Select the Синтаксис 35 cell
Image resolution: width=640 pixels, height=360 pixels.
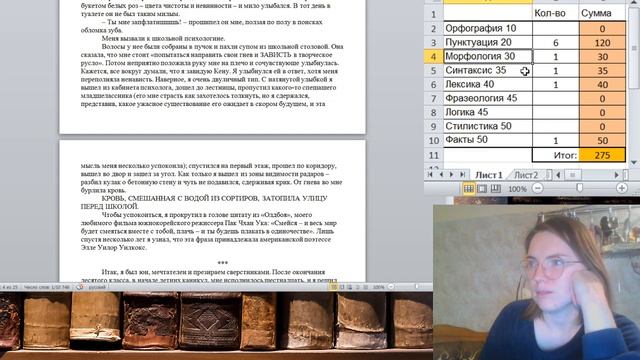coord(488,70)
